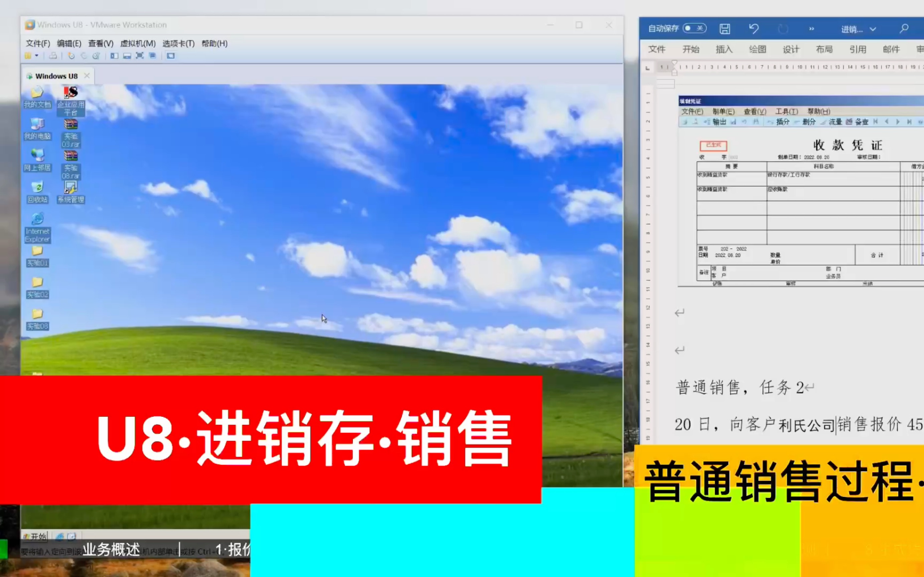Open the Word 开始 ribbon tab
The height and width of the screenshot is (577, 924).
coord(691,49)
